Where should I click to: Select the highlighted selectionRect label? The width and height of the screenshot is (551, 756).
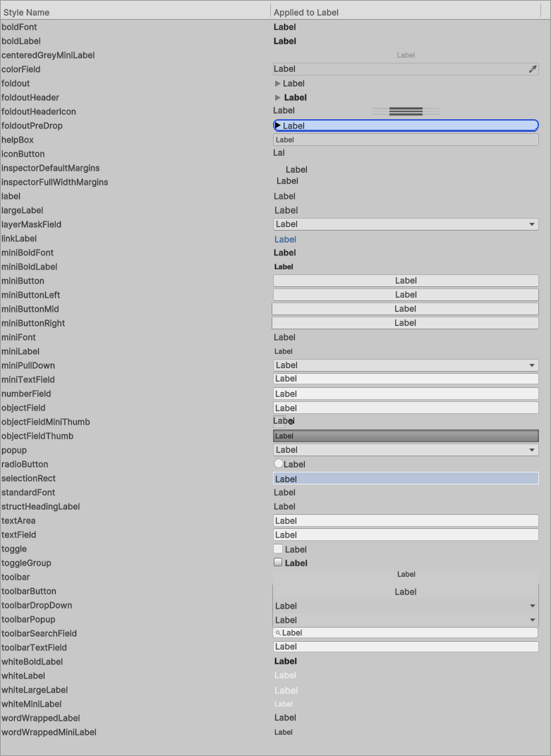[x=406, y=479]
